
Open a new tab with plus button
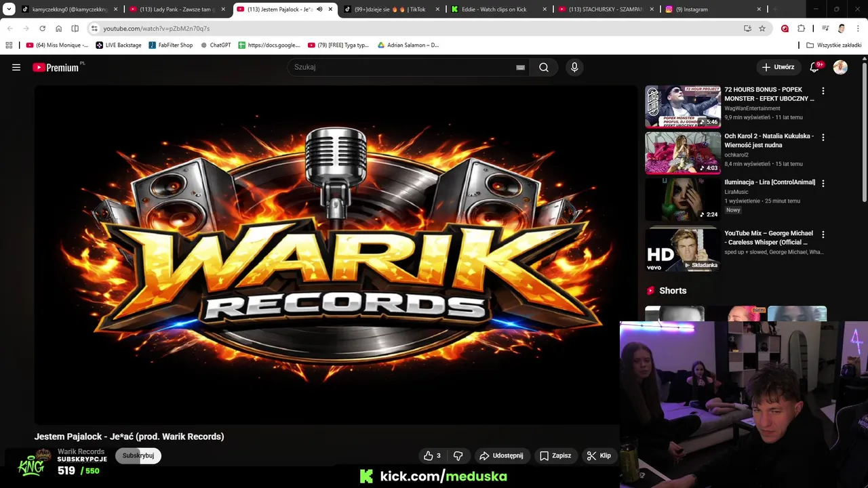tap(775, 9)
